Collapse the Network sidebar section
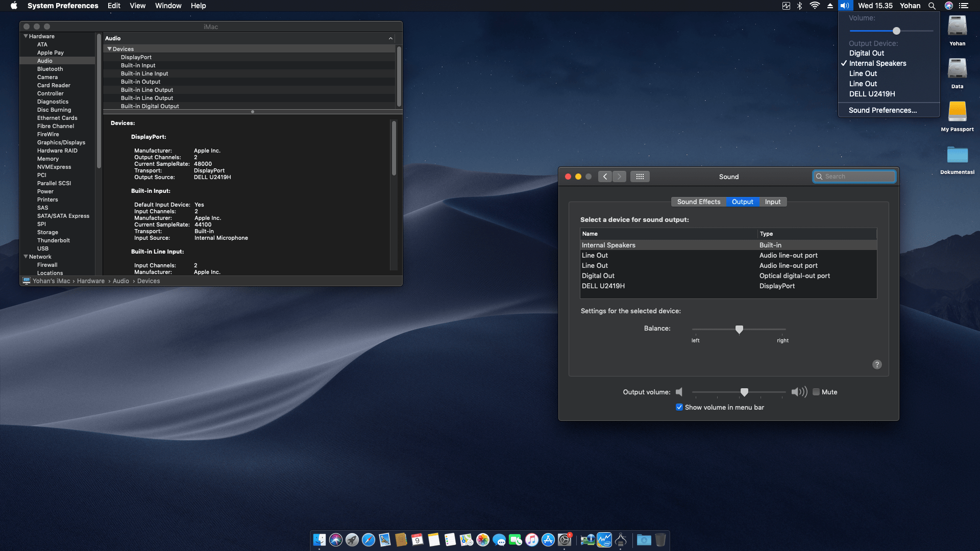Viewport: 980px width, 551px height. [26, 257]
